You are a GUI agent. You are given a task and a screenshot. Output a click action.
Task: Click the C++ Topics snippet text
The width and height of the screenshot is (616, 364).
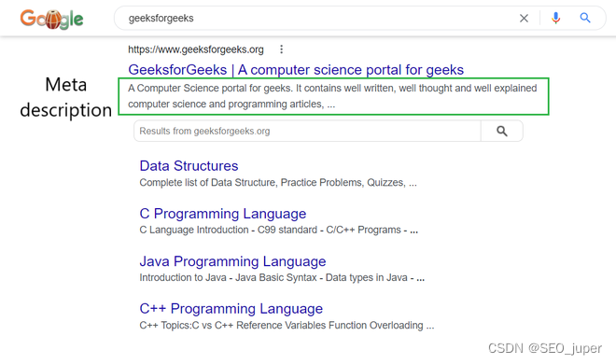[287, 326]
